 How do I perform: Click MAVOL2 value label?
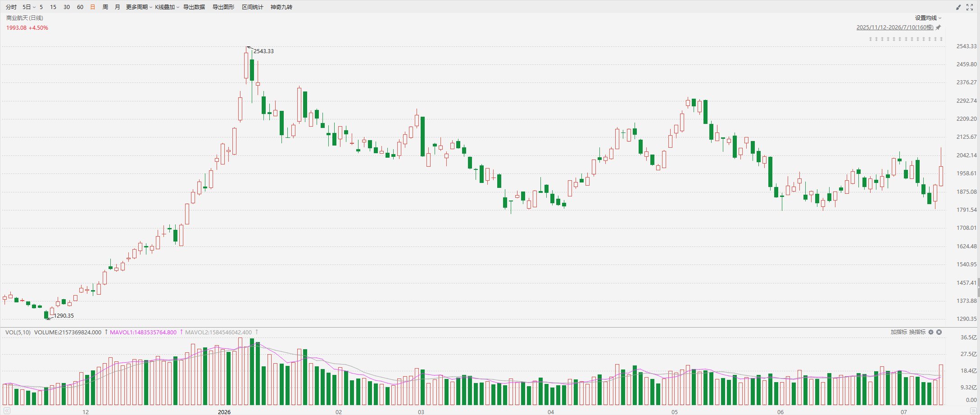pos(218,333)
